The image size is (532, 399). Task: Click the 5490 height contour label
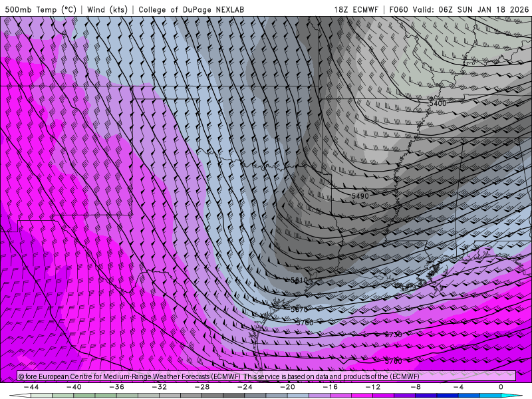coord(360,196)
